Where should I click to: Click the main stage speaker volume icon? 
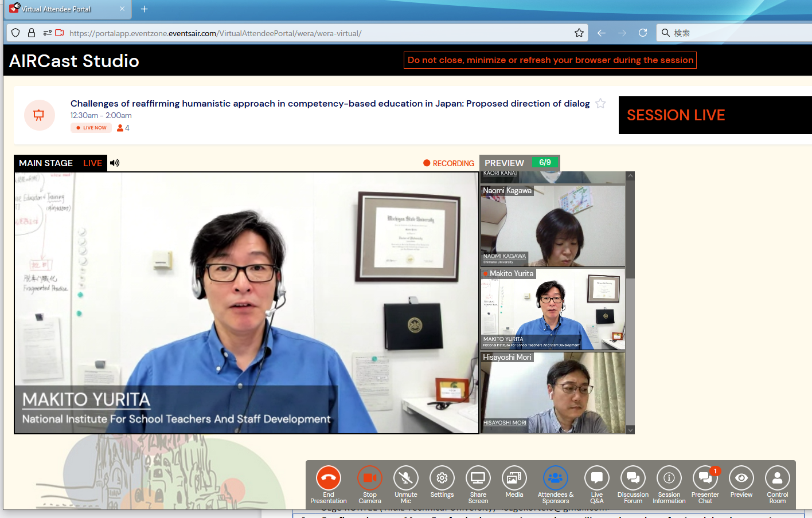pos(115,163)
